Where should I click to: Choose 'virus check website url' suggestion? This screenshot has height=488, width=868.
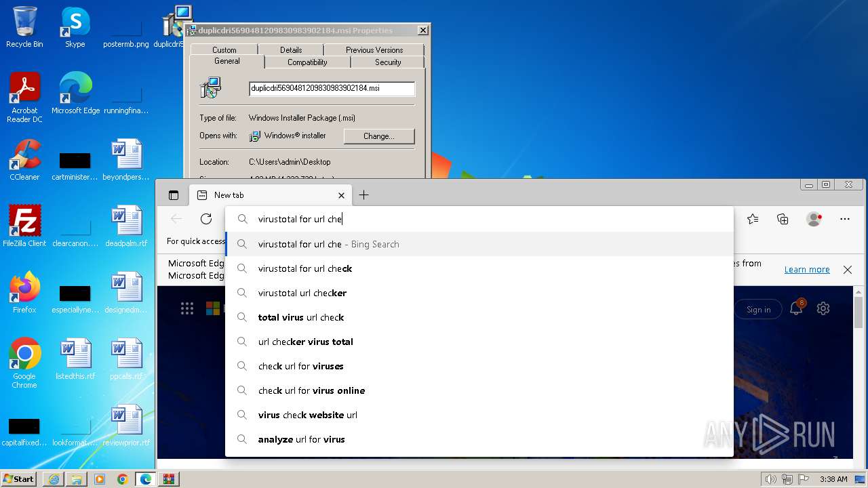(479, 415)
